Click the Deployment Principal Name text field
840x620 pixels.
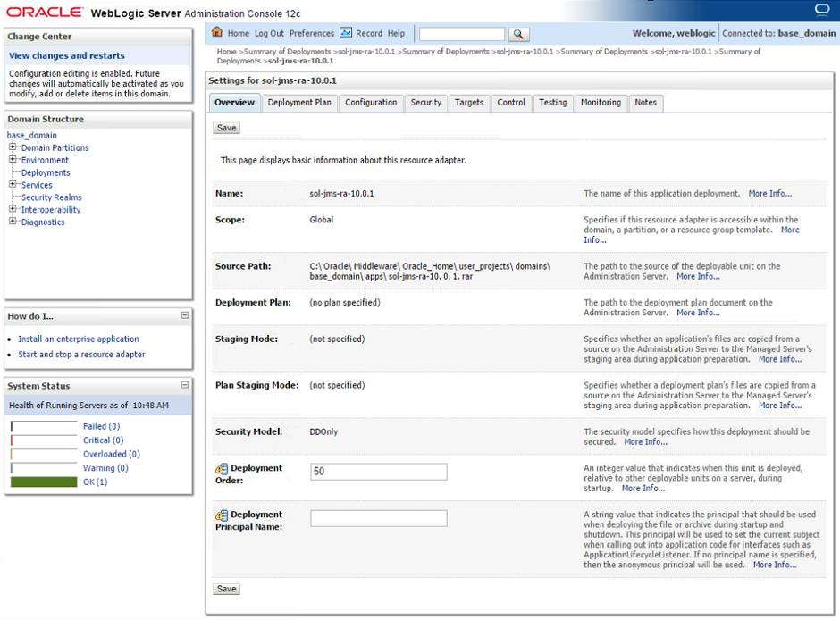(378, 518)
